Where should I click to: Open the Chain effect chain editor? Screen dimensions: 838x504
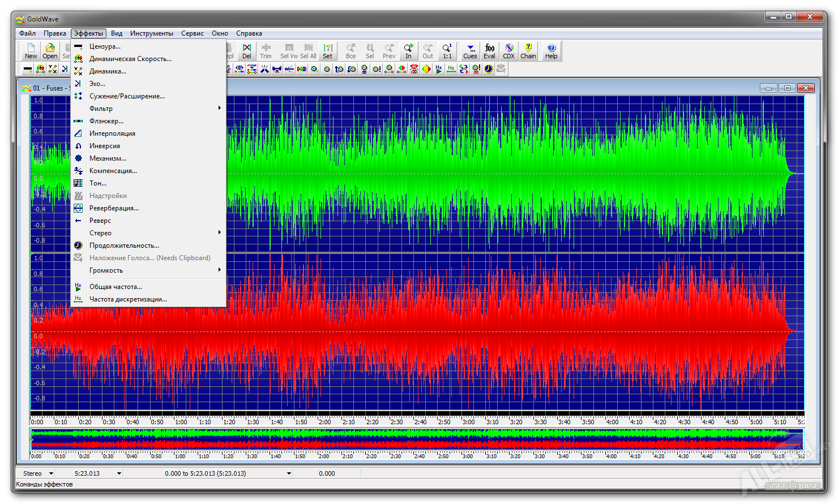coord(528,50)
